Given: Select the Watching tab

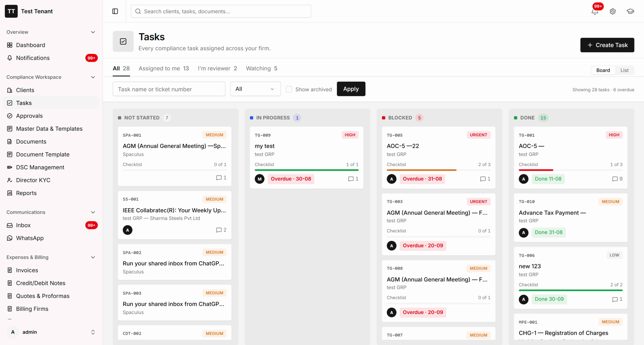Looking at the screenshot, I should [262, 68].
